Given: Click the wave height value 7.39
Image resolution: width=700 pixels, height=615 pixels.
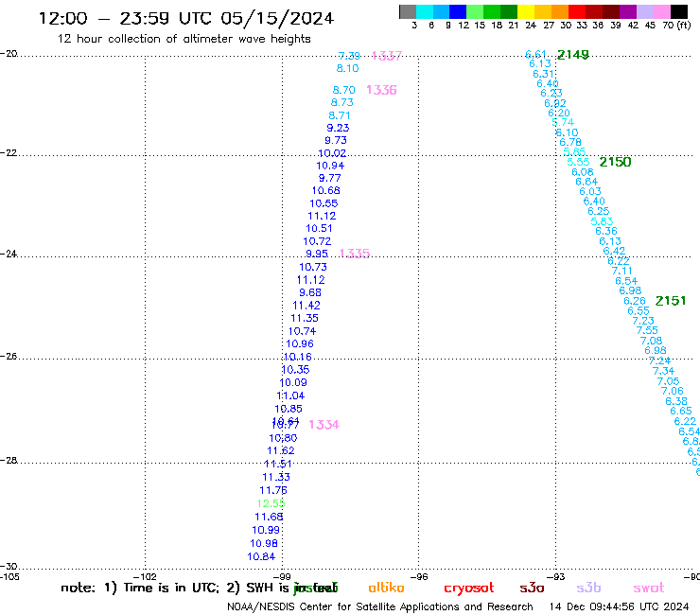Looking at the screenshot, I should 349,56.
